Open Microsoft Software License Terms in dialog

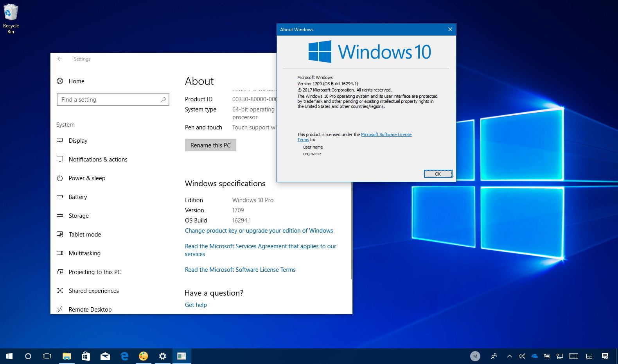(386, 134)
